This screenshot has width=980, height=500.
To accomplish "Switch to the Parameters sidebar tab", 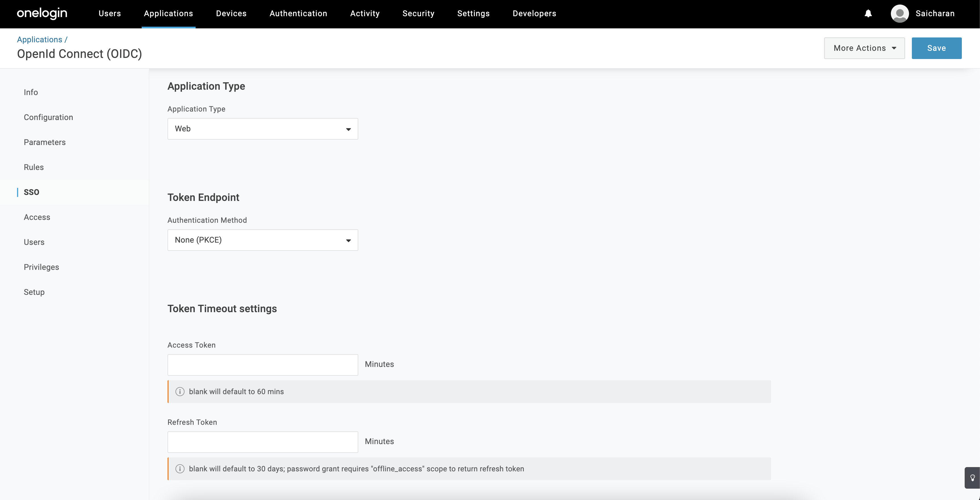I will click(45, 142).
